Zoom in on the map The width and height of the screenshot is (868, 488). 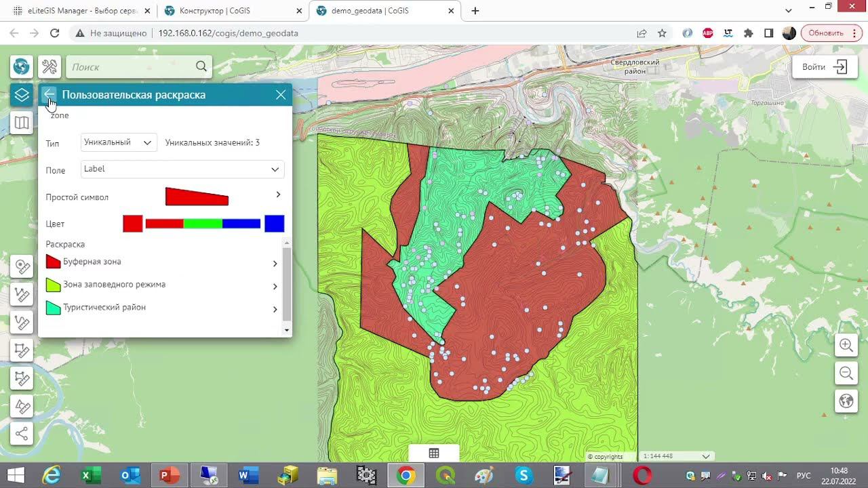(846, 345)
